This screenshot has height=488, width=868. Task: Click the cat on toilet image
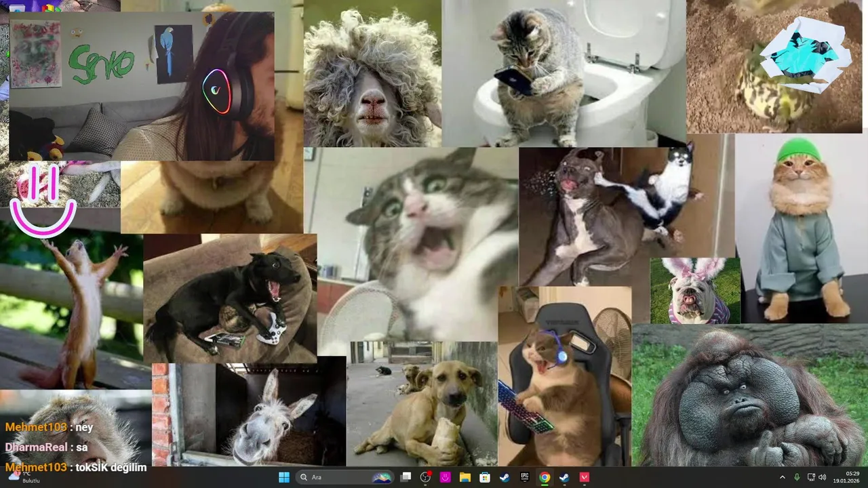[564, 73]
